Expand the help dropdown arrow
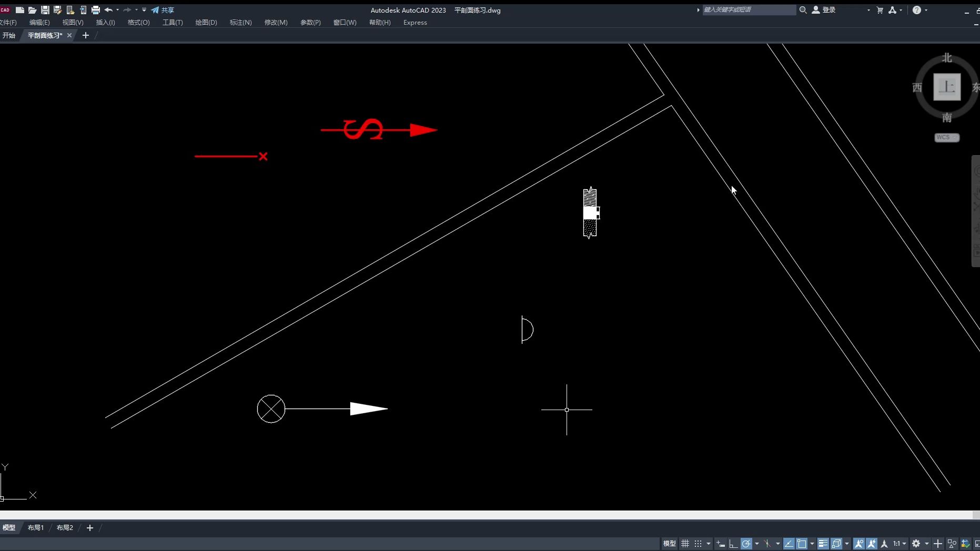This screenshot has height=551, width=980. (926, 10)
